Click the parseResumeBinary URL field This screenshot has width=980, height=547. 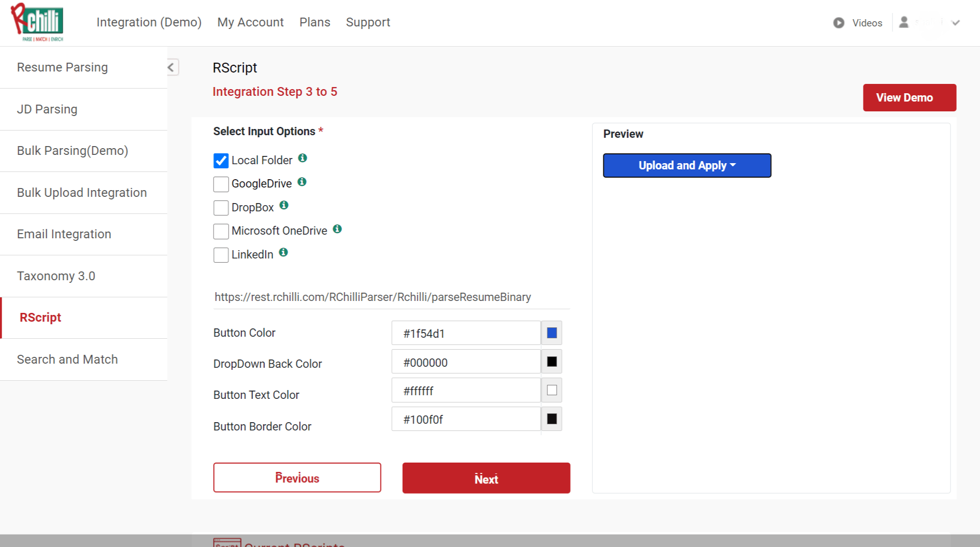(391, 297)
